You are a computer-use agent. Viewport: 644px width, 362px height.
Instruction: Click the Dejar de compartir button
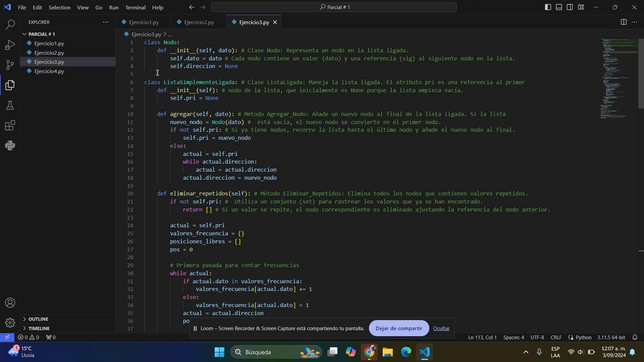[x=398, y=328]
